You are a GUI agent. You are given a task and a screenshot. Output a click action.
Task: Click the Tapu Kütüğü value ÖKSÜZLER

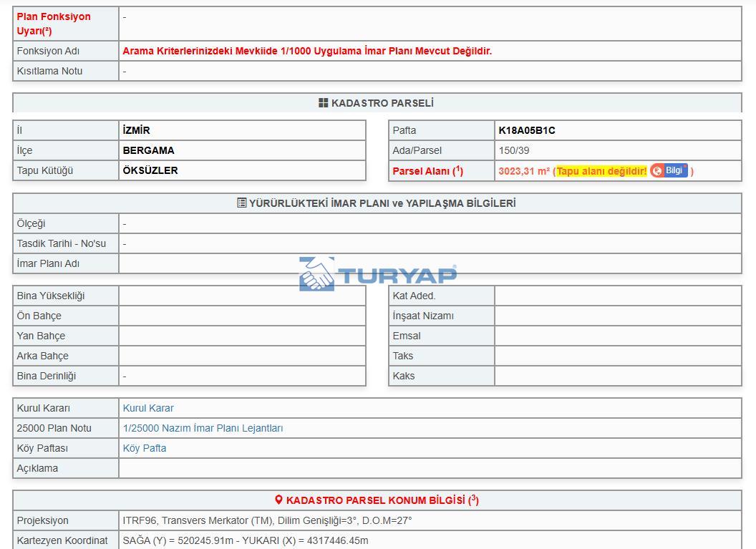point(150,170)
